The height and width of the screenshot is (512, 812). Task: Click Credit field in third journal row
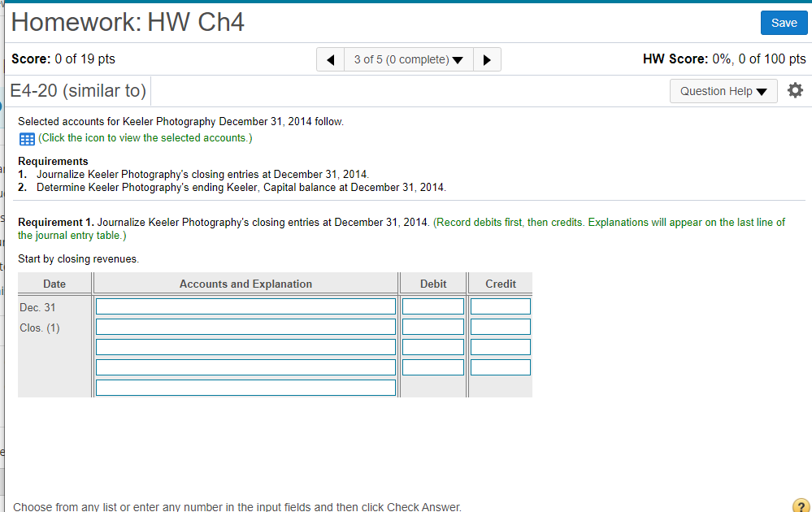(500, 347)
